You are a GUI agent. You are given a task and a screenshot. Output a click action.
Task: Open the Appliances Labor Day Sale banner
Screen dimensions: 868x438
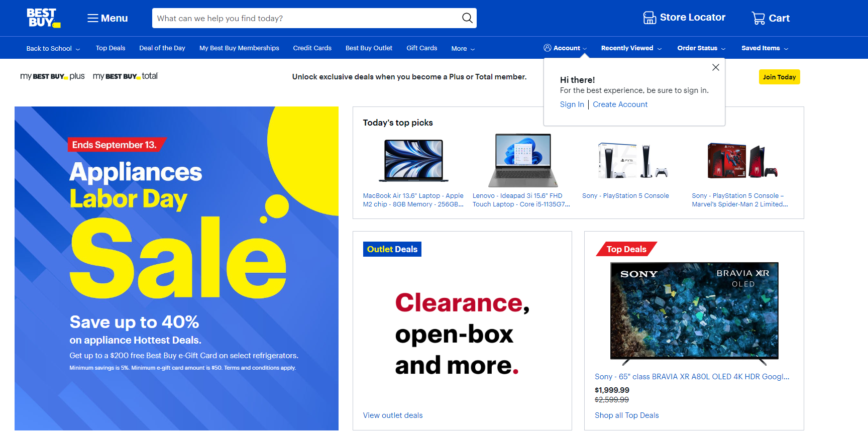pos(176,268)
